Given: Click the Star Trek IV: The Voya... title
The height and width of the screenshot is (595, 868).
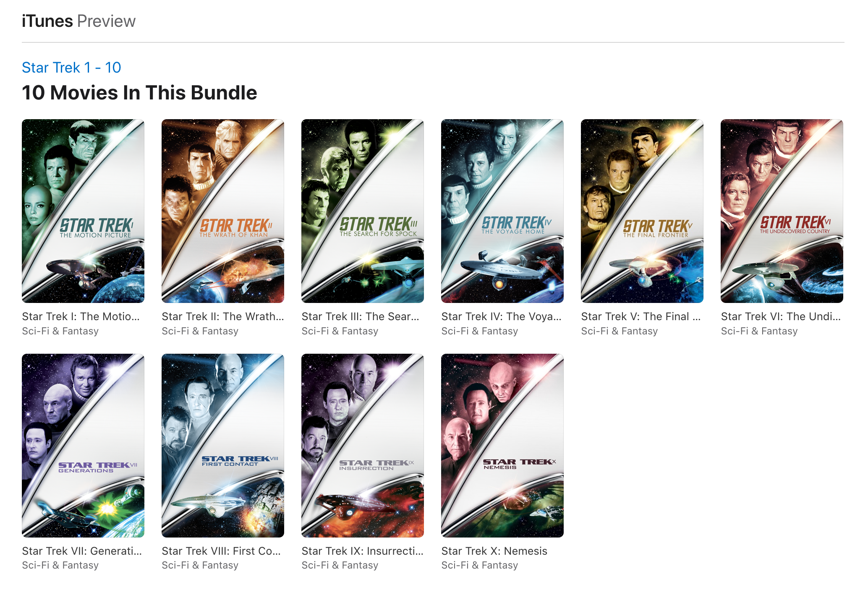Looking at the screenshot, I should [x=501, y=316].
